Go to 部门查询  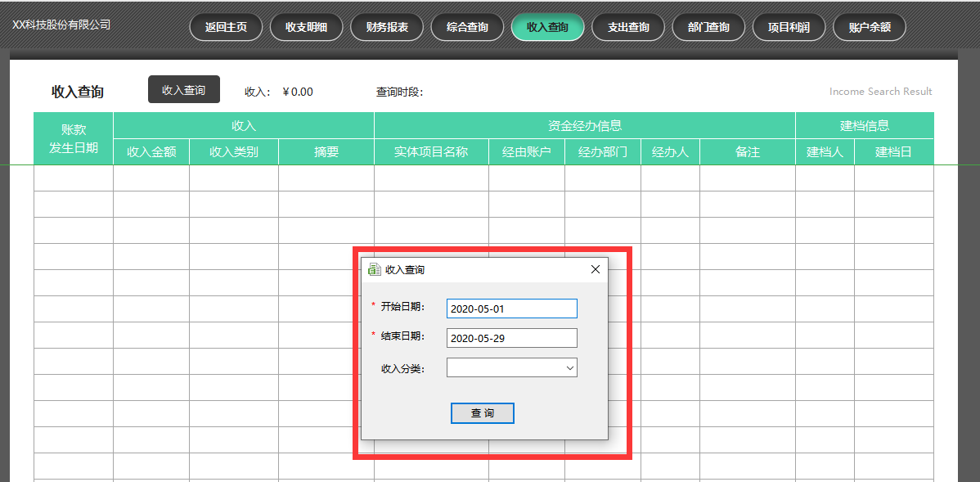(708, 26)
